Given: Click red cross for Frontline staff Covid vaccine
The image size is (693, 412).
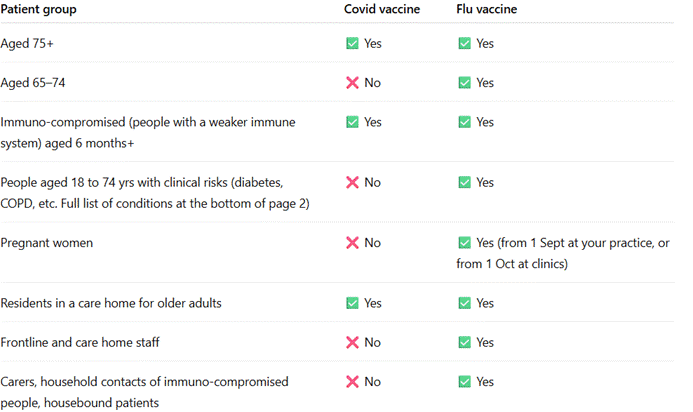Looking at the screenshot, I should tap(352, 342).
